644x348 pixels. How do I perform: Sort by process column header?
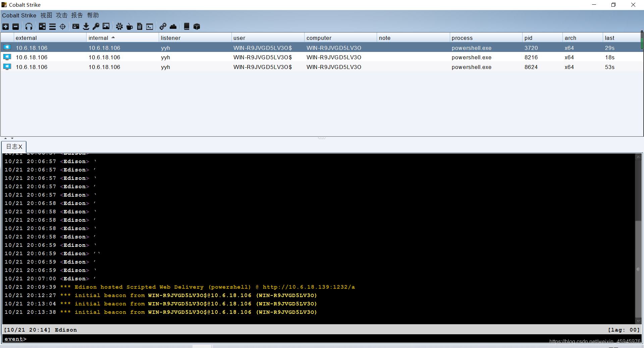[486, 38]
